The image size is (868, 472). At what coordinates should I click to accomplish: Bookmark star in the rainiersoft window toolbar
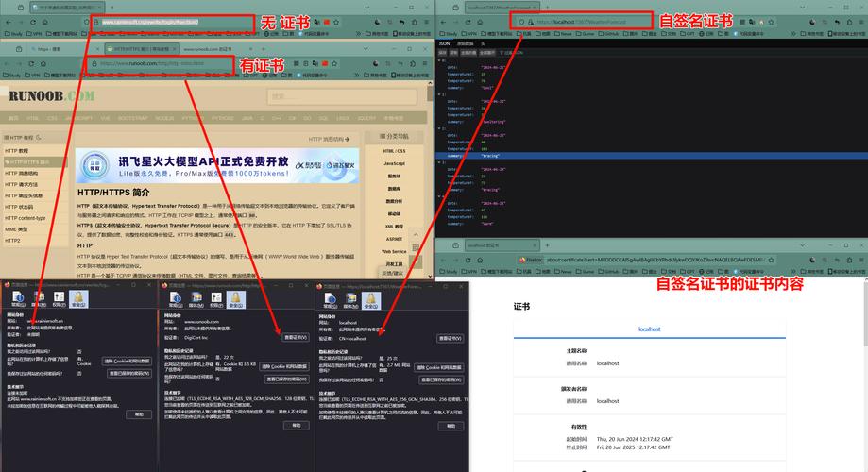(336, 22)
